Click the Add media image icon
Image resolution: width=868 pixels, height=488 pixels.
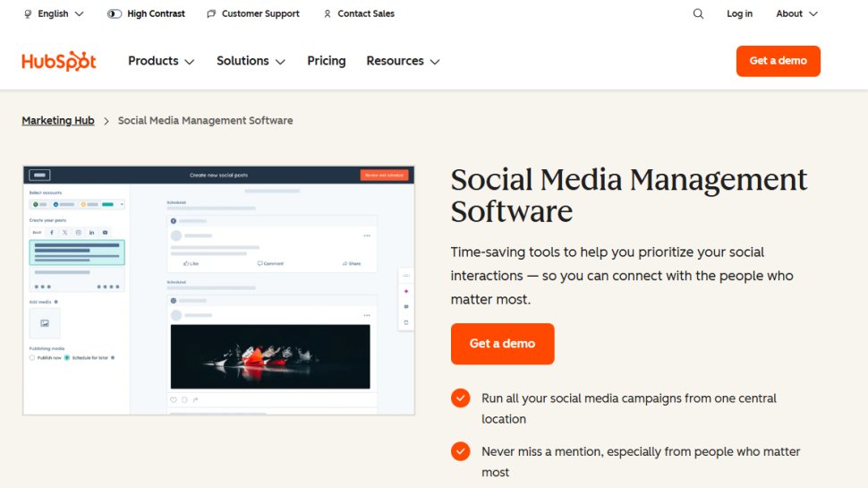point(45,322)
